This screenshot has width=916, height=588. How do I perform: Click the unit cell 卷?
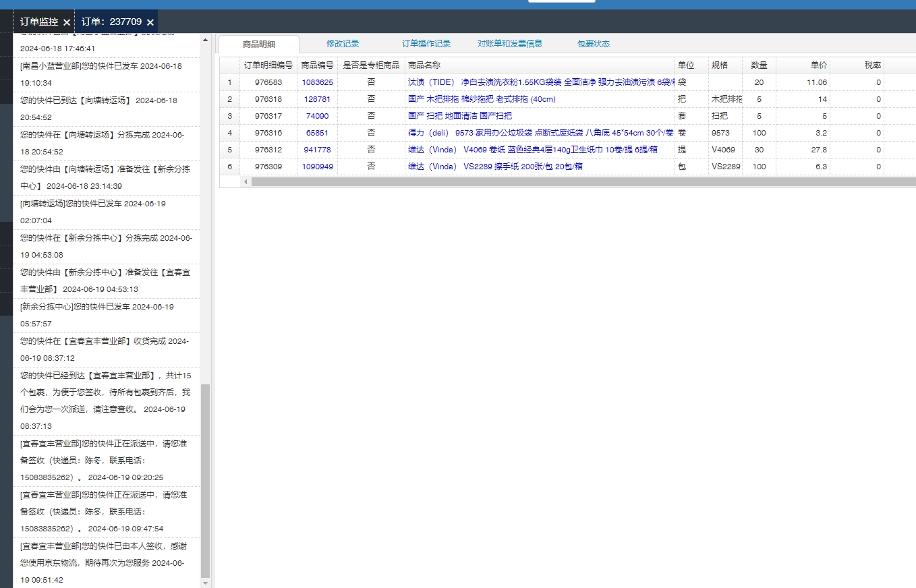[691, 133]
